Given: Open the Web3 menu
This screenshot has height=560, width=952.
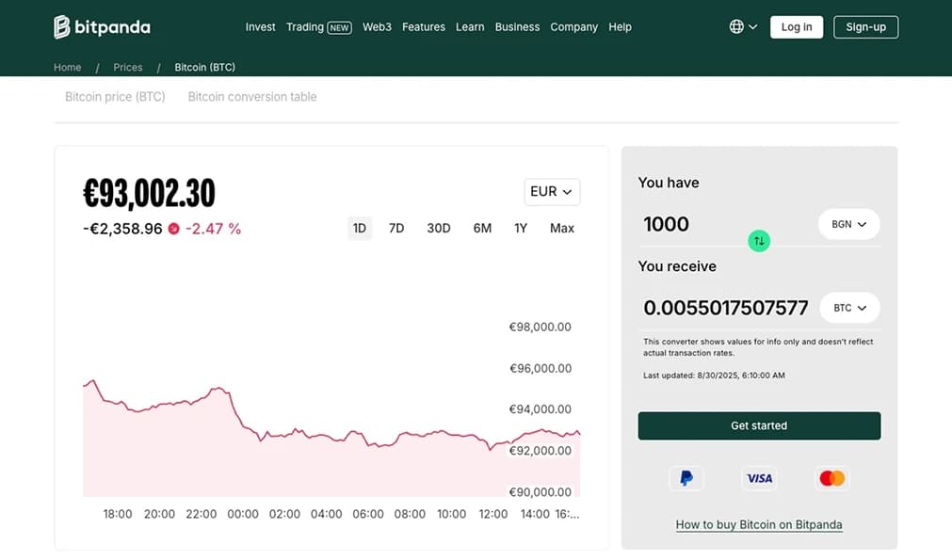Looking at the screenshot, I should coord(377,26).
